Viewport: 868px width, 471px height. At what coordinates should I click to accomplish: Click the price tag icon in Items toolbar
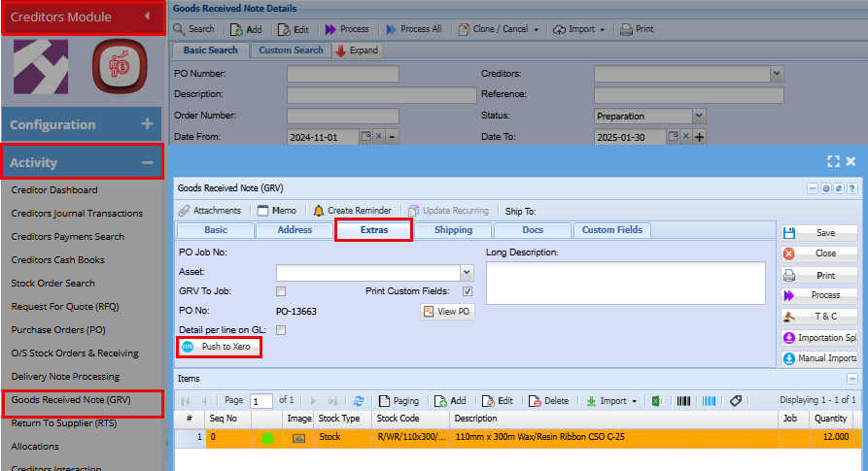pos(736,401)
